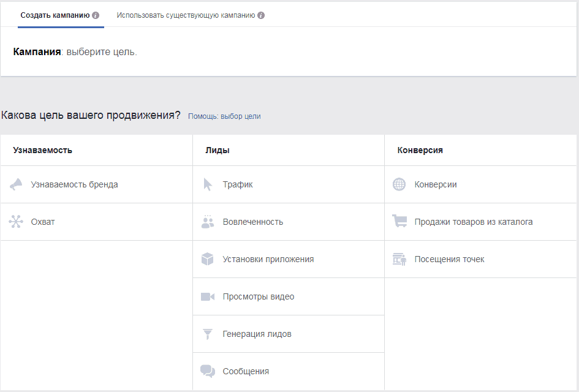Image resolution: width=579 pixels, height=392 pixels.
Task: Click the Просмотры видео camera icon
Action: pyautogui.click(x=208, y=296)
